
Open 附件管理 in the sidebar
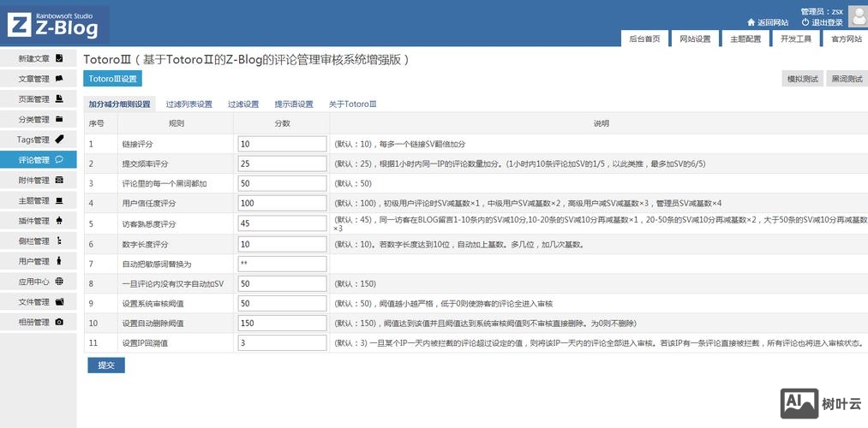(39, 180)
